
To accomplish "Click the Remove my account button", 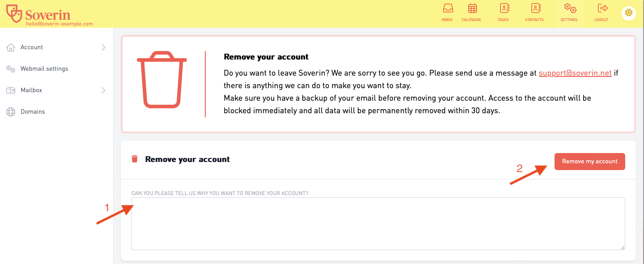I will 589,162.
